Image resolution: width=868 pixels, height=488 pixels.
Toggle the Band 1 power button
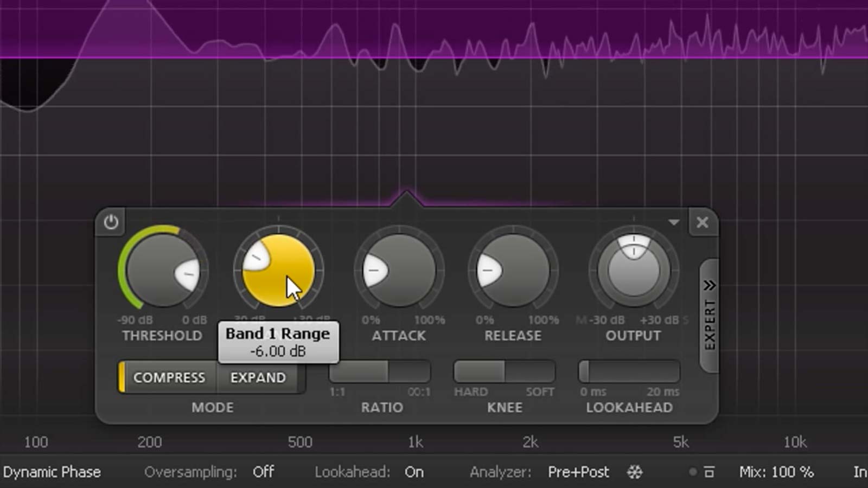(111, 222)
